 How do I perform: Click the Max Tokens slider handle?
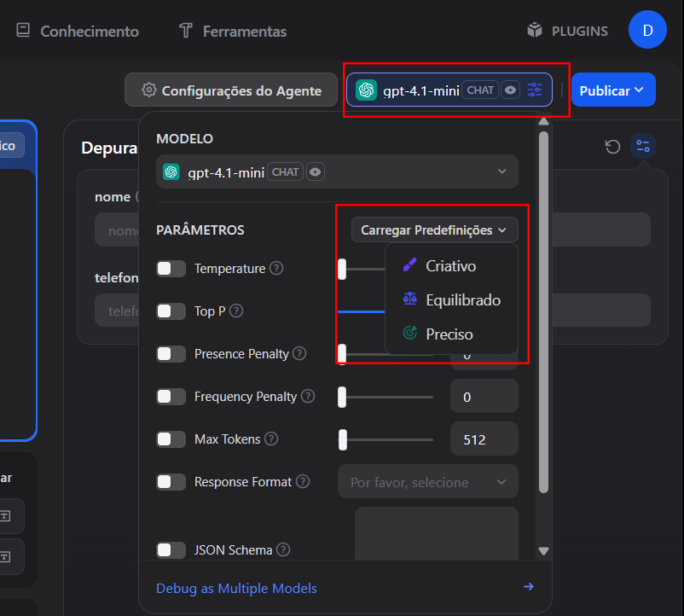[343, 439]
